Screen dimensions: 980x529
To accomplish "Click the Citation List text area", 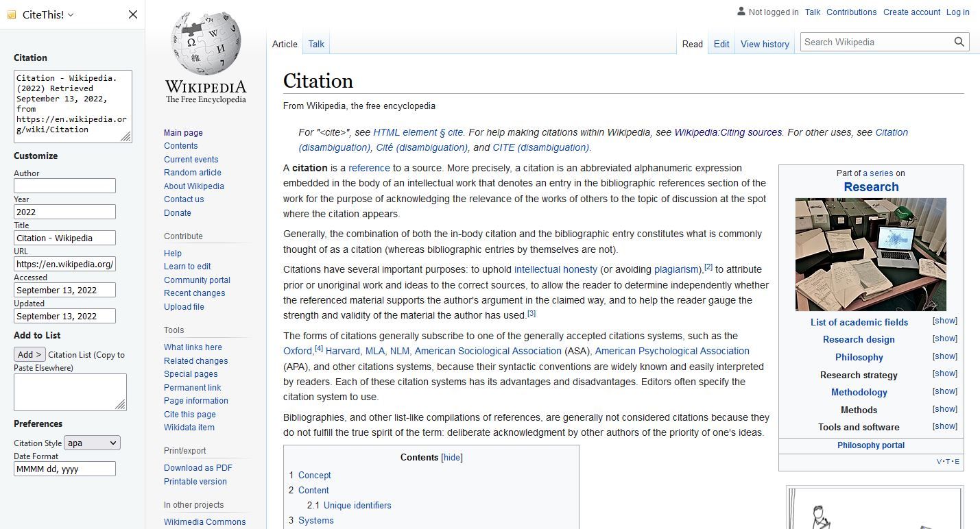I will pyautogui.click(x=70, y=392).
